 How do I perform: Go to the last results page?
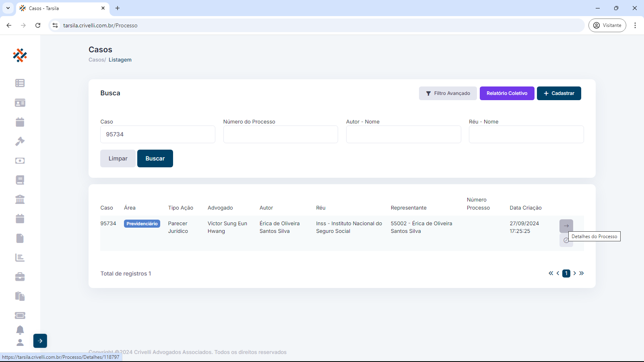(x=582, y=274)
